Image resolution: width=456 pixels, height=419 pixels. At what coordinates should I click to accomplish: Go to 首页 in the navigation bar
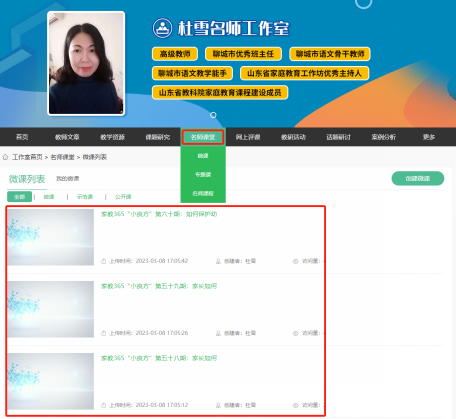pos(22,137)
